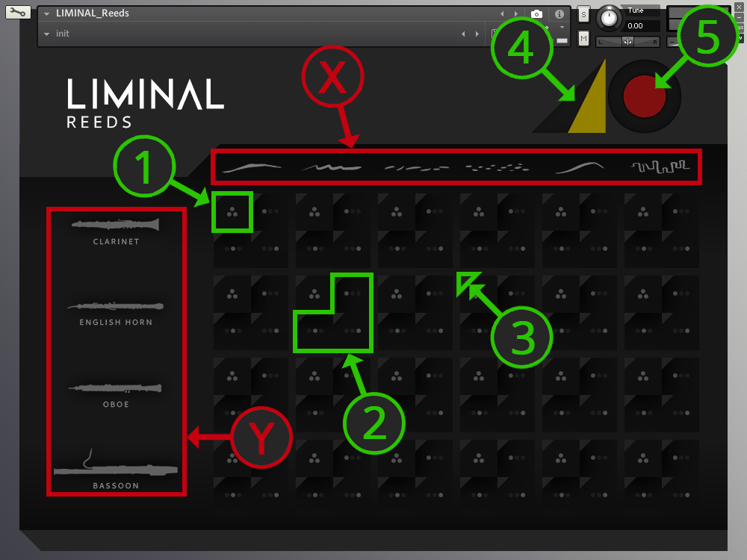Image resolution: width=747 pixels, height=560 pixels.
Task: Click the Tune value 0.00 field
Action: (x=641, y=25)
